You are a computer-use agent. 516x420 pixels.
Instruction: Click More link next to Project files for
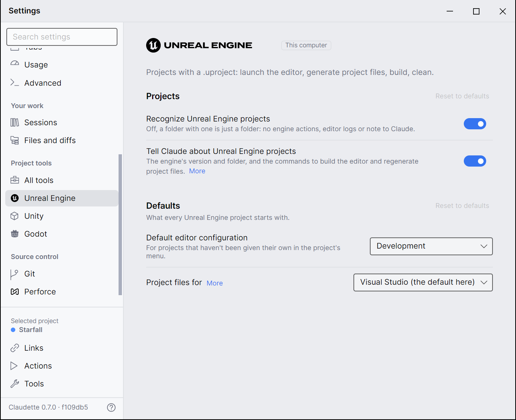tap(215, 283)
